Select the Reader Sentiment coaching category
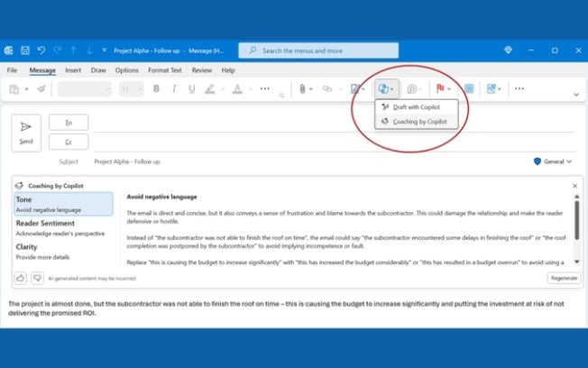 63,227
